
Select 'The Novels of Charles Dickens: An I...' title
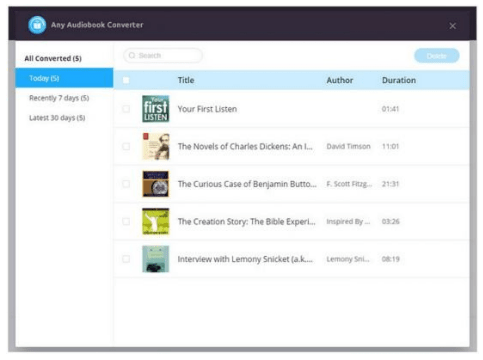[245, 146]
